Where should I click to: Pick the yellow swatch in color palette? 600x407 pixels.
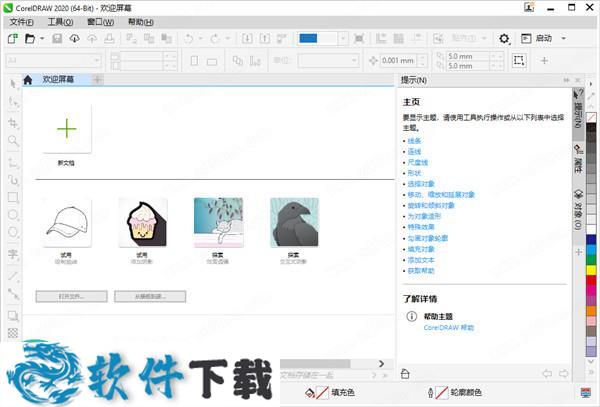click(591, 270)
